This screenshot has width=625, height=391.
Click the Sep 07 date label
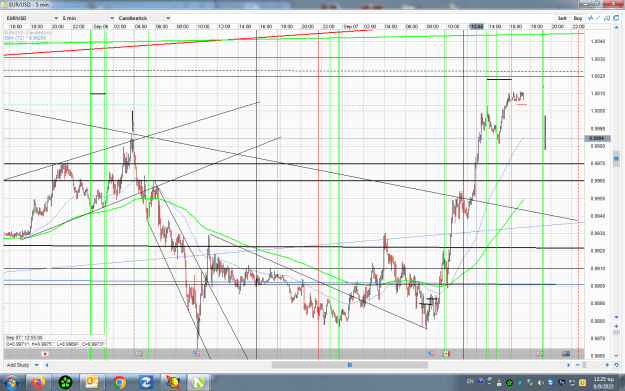[351, 26]
